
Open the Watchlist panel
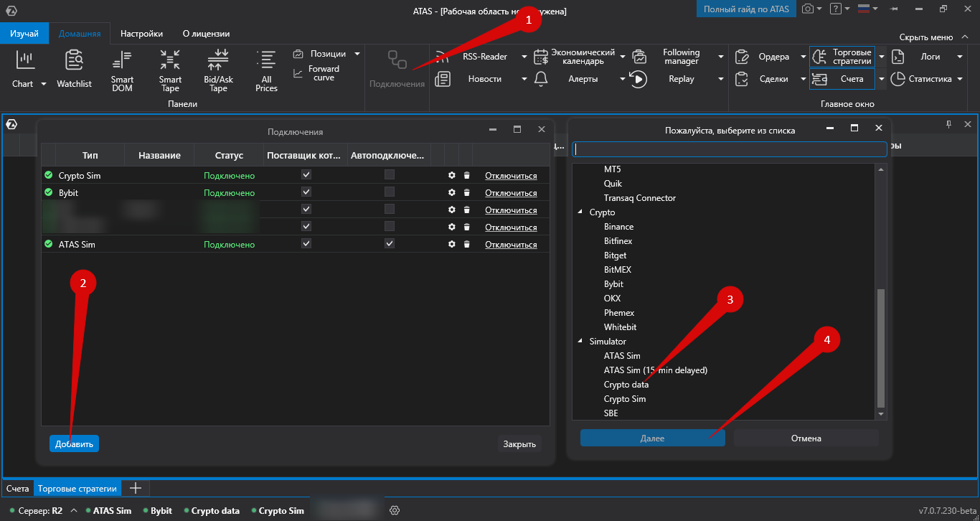pyautogui.click(x=74, y=70)
